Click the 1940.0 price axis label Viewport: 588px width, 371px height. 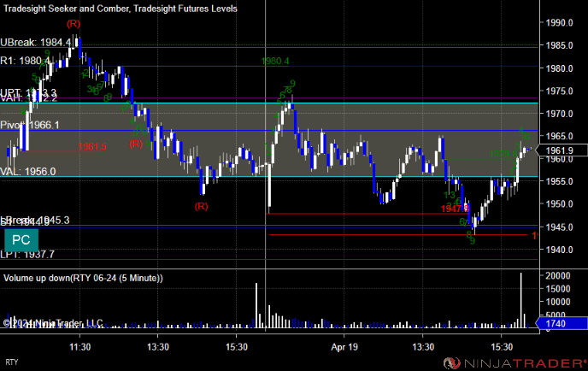click(x=559, y=250)
